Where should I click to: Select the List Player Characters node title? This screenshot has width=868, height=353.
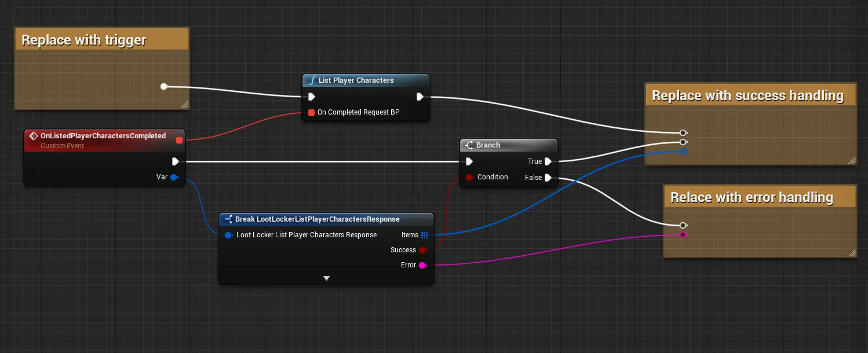click(356, 80)
